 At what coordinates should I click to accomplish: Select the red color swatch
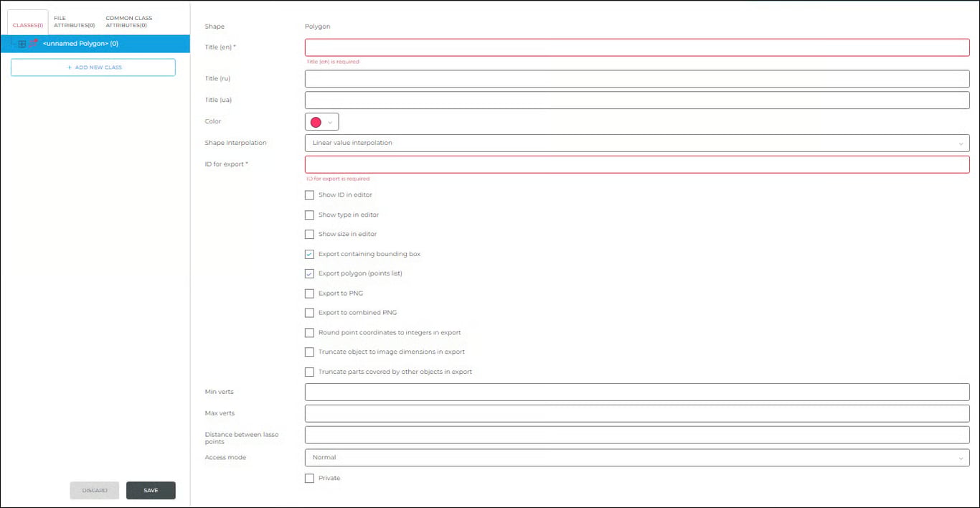pyautogui.click(x=317, y=121)
